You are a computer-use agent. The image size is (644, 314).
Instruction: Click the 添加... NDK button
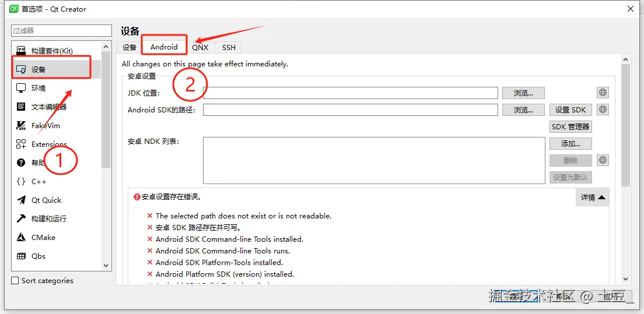[x=570, y=144]
